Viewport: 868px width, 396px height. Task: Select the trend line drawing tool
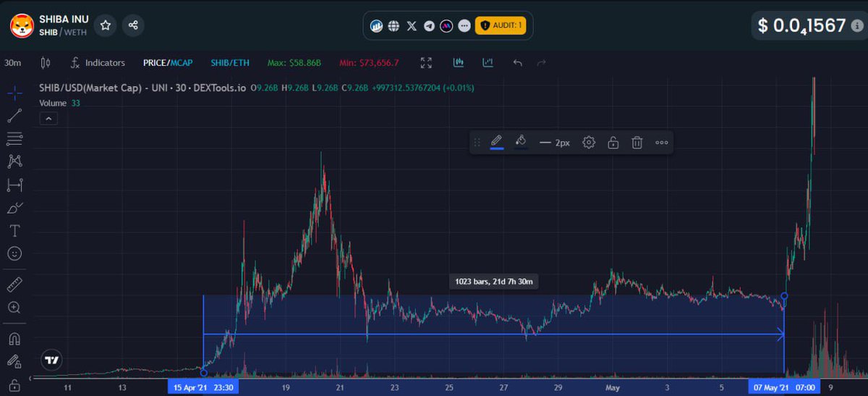pyautogui.click(x=14, y=115)
